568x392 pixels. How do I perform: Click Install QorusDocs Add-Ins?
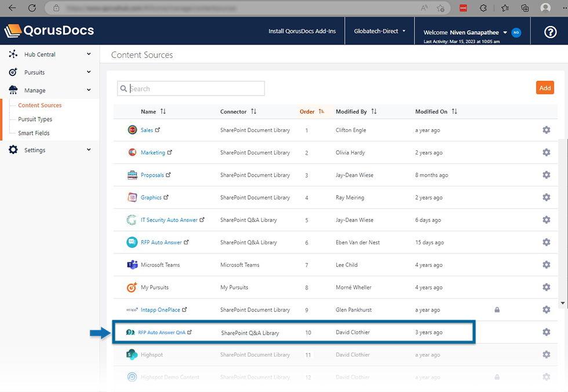(x=302, y=31)
